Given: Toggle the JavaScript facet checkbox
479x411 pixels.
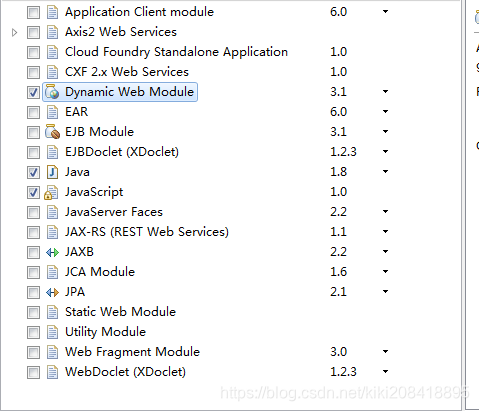Looking at the screenshot, I should pos(33,192).
